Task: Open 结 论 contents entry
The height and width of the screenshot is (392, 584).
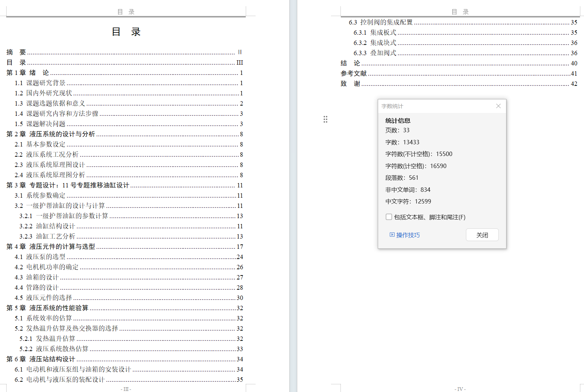Action: (x=459, y=63)
